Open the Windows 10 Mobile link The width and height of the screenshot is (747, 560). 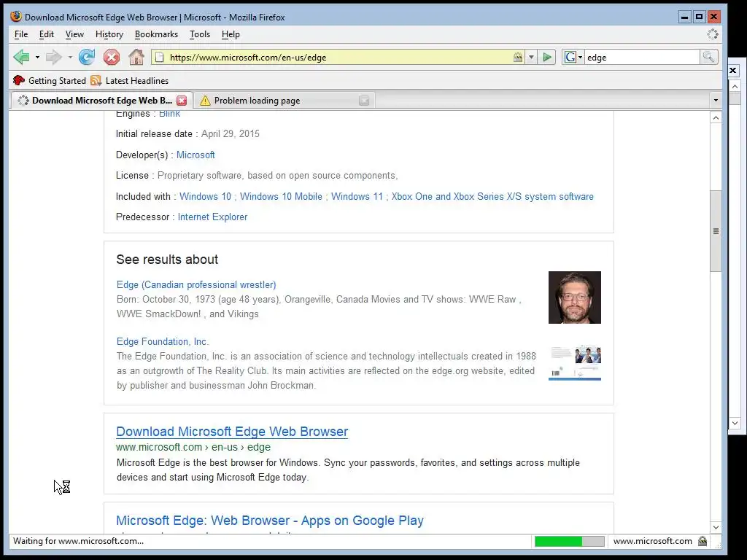281,196
